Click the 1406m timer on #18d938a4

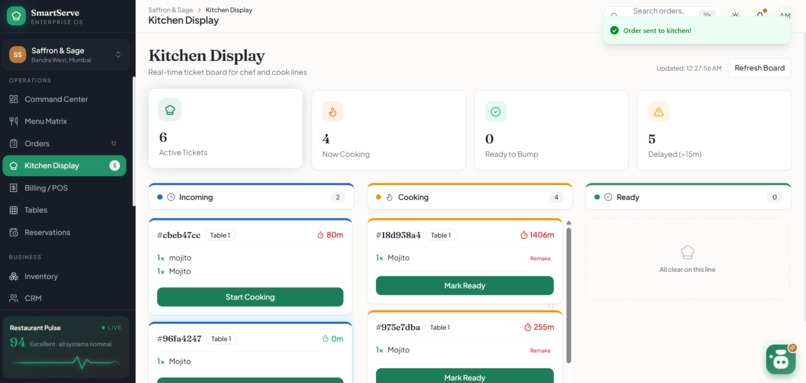point(537,235)
